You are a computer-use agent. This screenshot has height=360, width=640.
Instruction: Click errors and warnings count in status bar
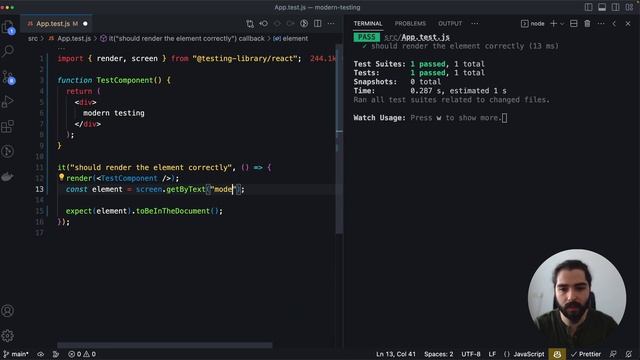(82, 354)
